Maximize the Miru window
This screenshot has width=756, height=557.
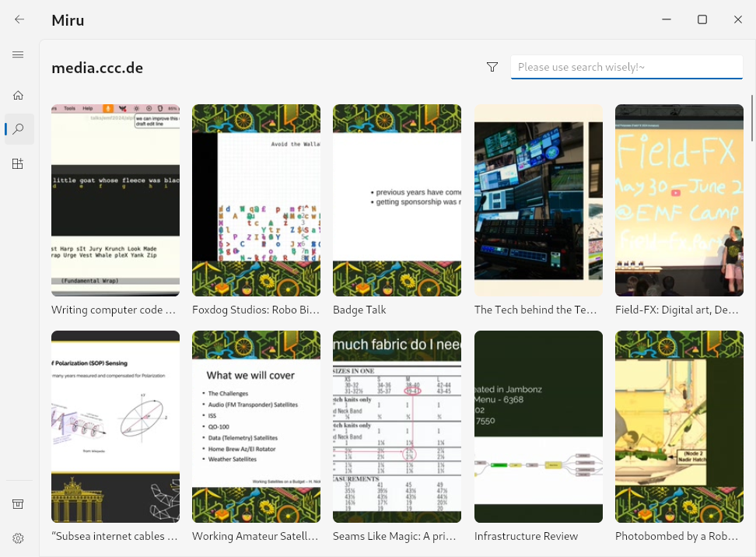[702, 19]
